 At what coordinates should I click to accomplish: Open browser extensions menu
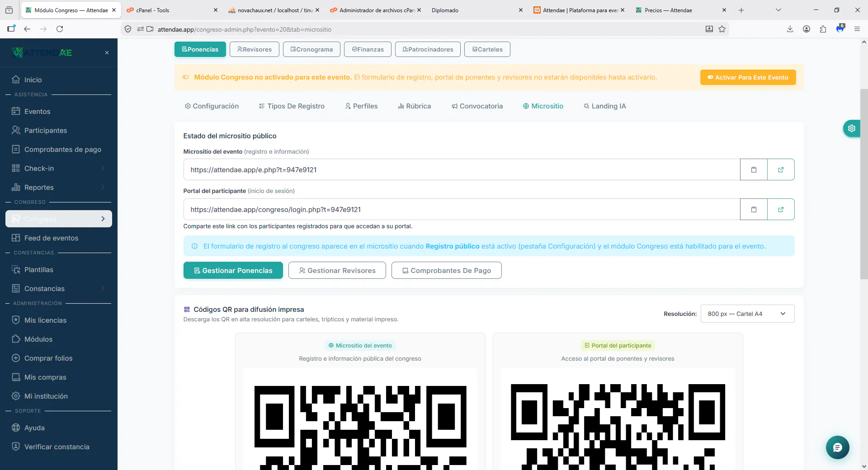click(x=823, y=29)
